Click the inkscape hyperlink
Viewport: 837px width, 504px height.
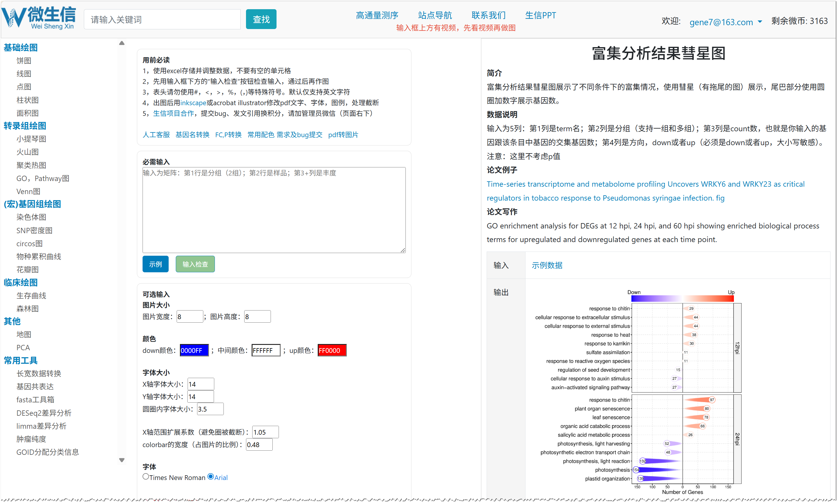pyautogui.click(x=193, y=103)
